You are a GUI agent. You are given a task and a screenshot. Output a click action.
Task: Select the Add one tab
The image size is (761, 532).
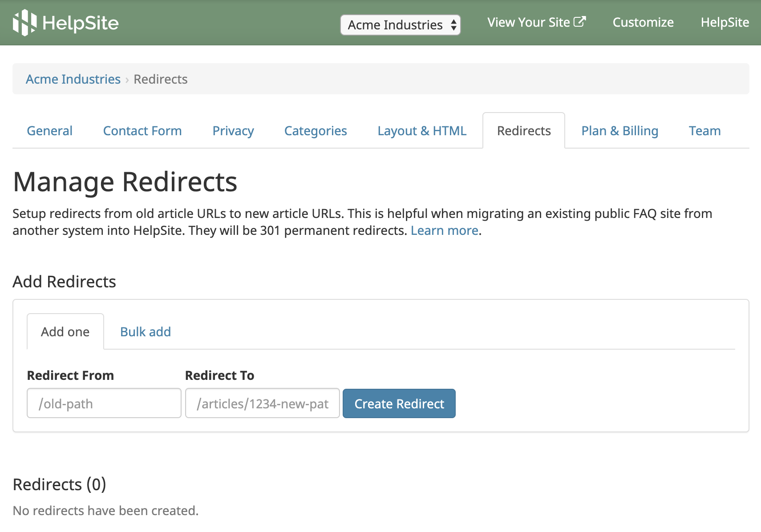[x=65, y=332]
